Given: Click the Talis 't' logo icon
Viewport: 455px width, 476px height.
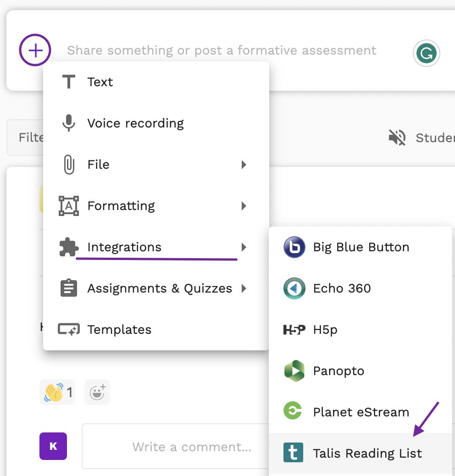Looking at the screenshot, I should tap(293, 452).
